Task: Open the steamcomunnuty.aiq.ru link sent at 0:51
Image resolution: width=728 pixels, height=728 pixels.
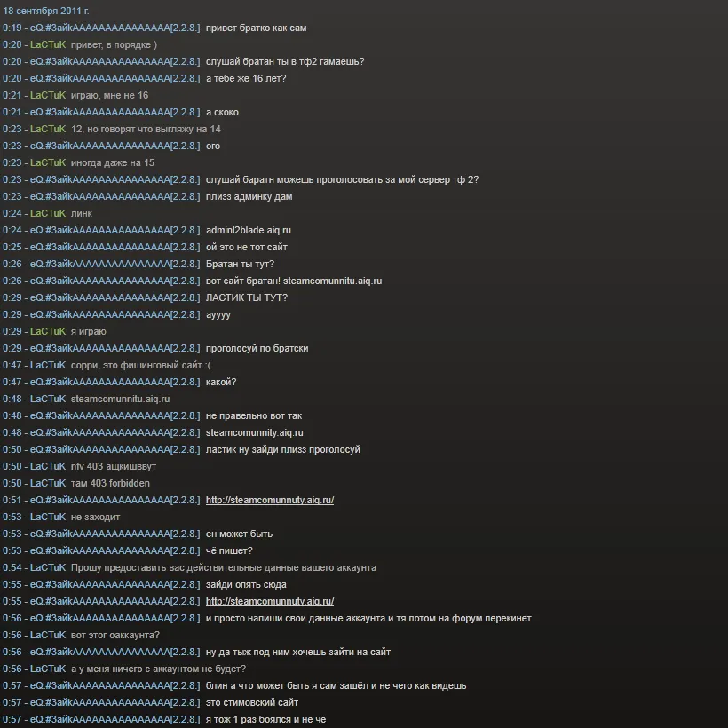Action: click(270, 500)
